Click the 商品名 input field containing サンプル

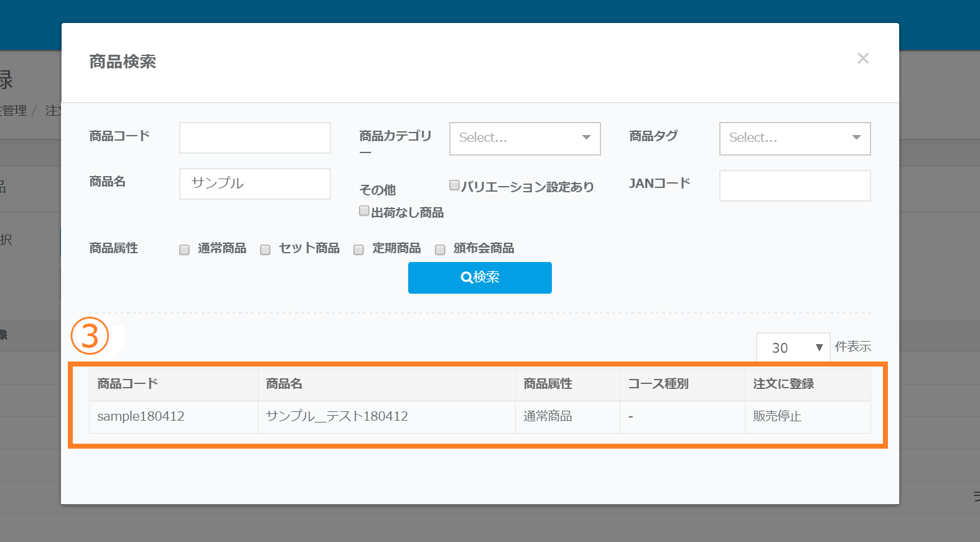click(254, 184)
